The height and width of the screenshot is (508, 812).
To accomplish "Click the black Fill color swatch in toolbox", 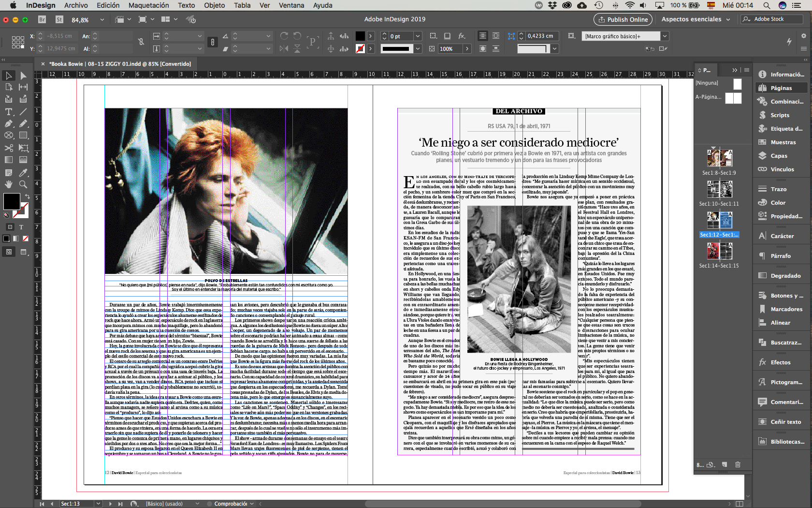I will tap(12, 201).
